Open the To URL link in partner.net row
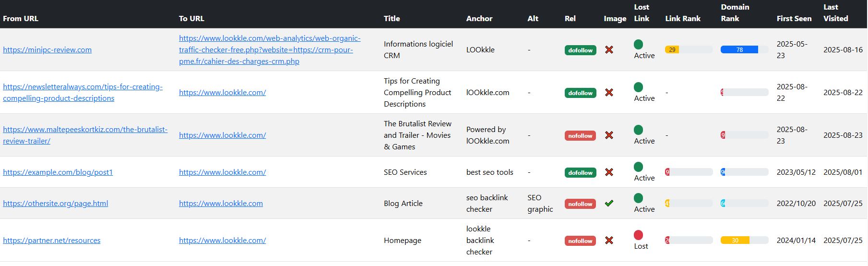This screenshot has width=868, height=266. point(222,240)
